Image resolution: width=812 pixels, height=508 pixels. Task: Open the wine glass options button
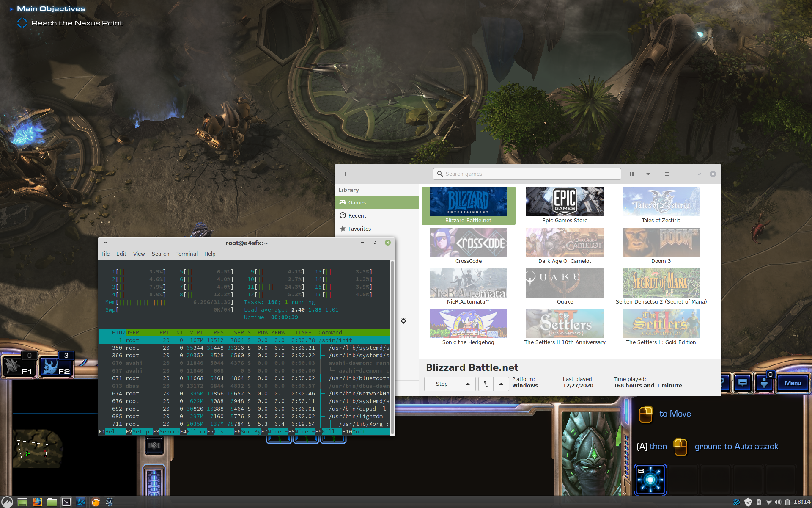486,384
